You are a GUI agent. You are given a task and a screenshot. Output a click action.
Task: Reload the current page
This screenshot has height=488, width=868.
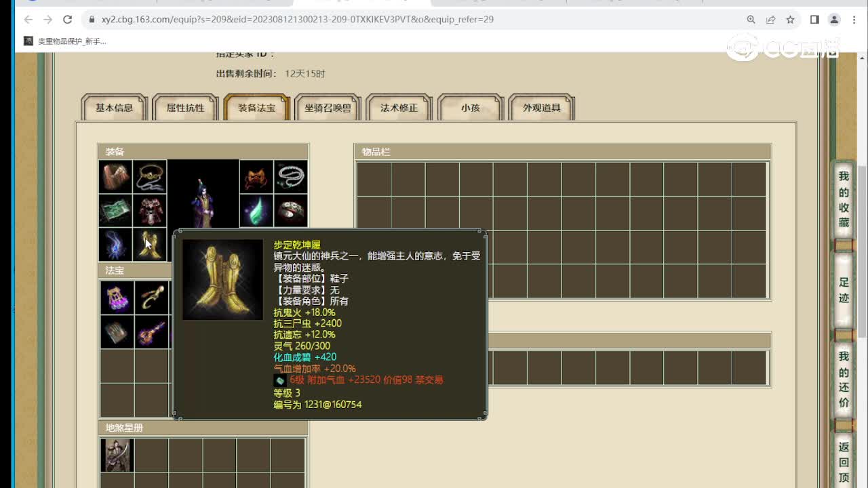[67, 20]
